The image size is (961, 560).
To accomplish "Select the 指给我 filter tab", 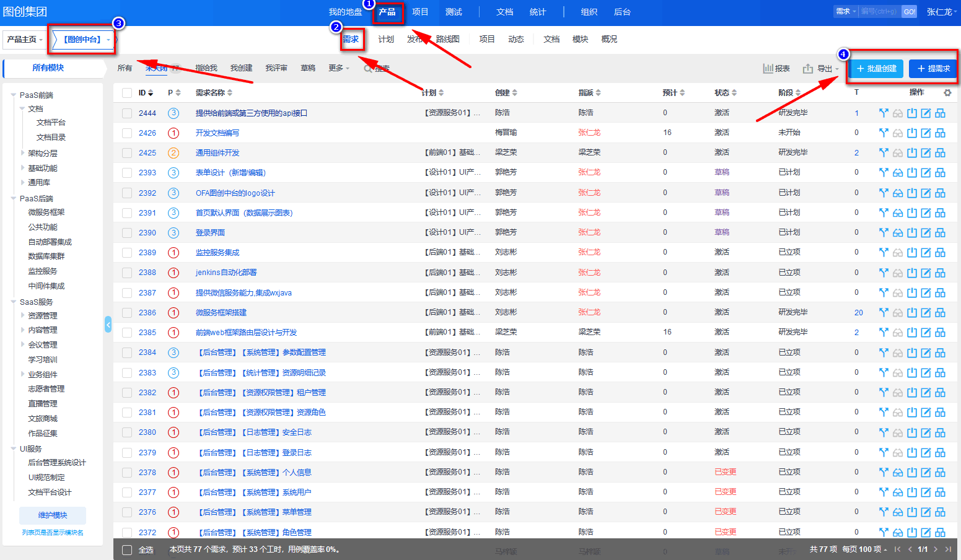I will coord(206,68).
